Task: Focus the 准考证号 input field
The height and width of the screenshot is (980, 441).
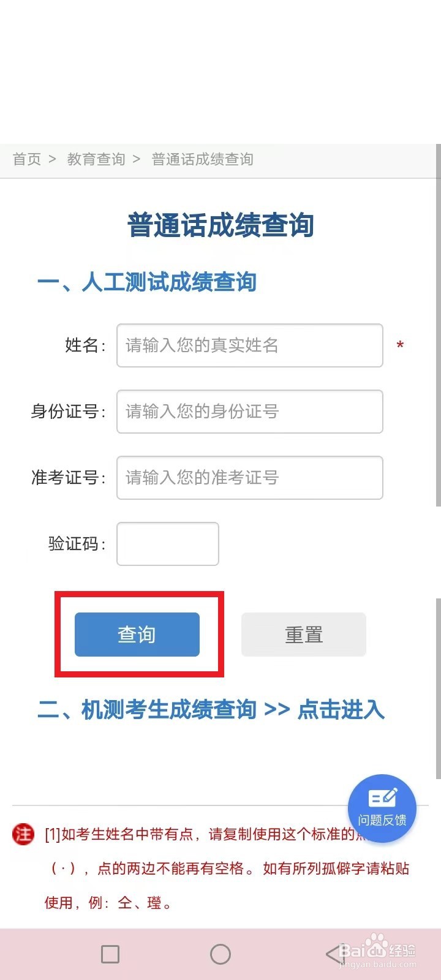Action: click(x=250, y=478)
